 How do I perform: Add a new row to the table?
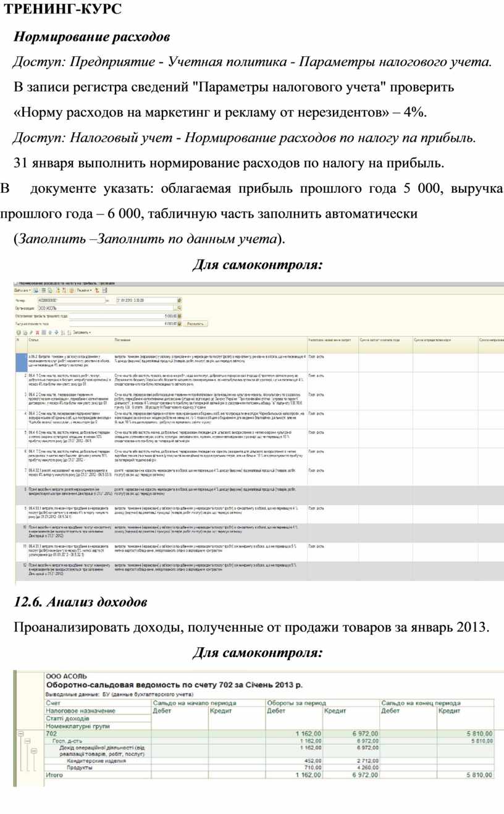click(18, 332)
